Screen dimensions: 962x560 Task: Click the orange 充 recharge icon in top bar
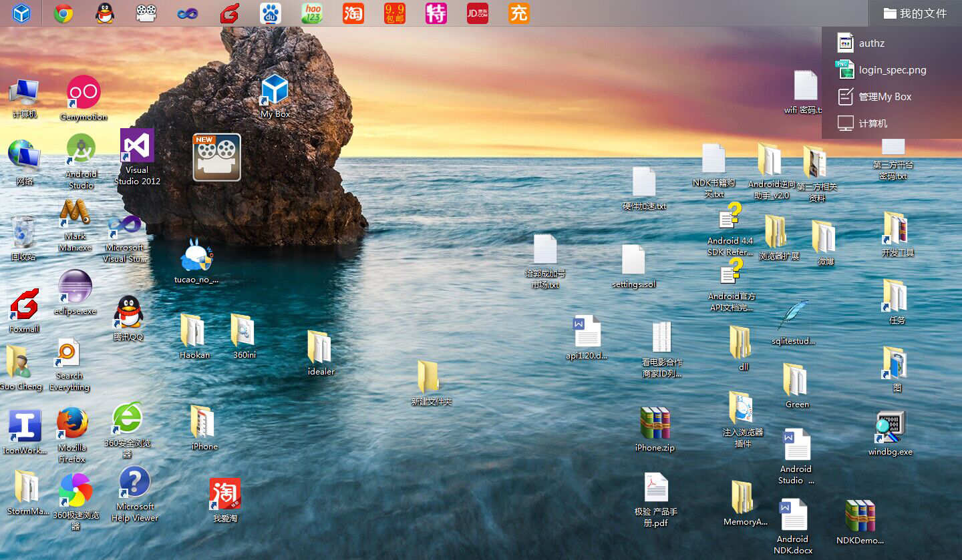point(519,13)
